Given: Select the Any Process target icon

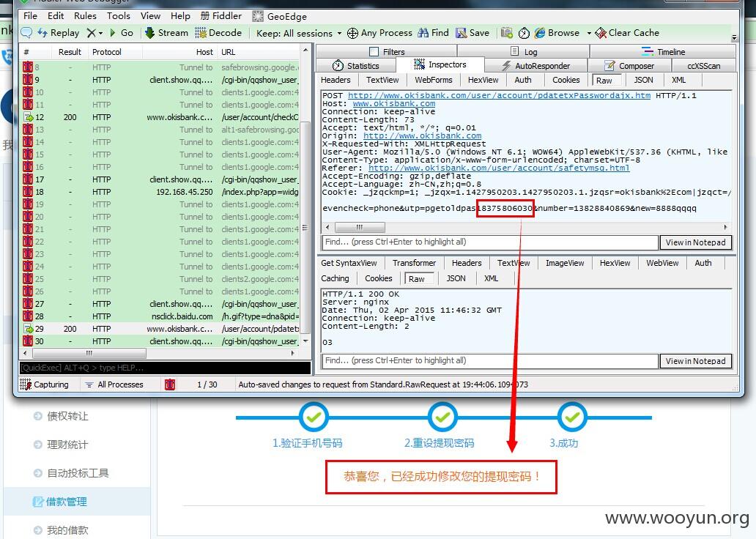Looking at the screenshot, I should pyautogui.click(x=380, y=33).
